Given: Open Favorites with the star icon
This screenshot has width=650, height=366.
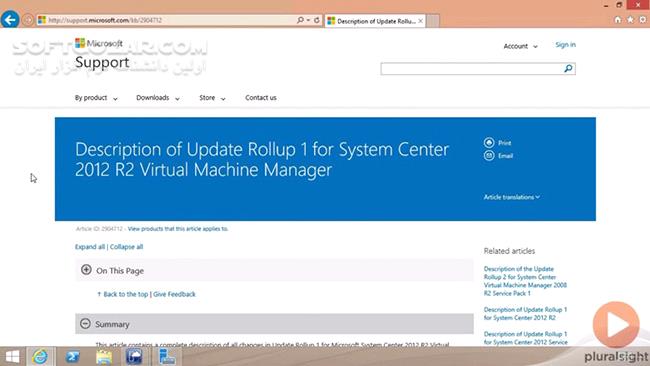Looking at the screenshot, I should (x=630, y=19).
